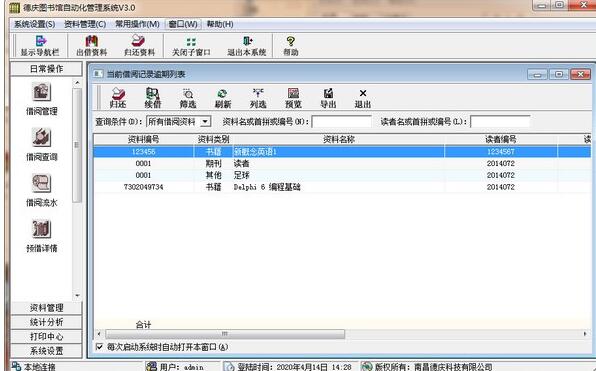Viewport: 596px width, 371px height.
Task: Maximize the 当前借阅记录逾期列表 child window
Action: [559, 74]
